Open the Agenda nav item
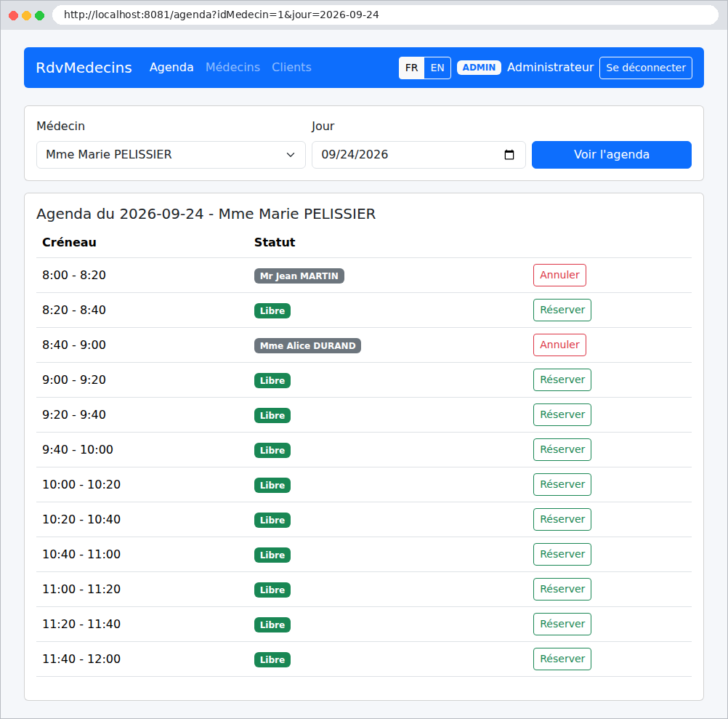Viewport: 728px width, 719px height. coord(171,68)
